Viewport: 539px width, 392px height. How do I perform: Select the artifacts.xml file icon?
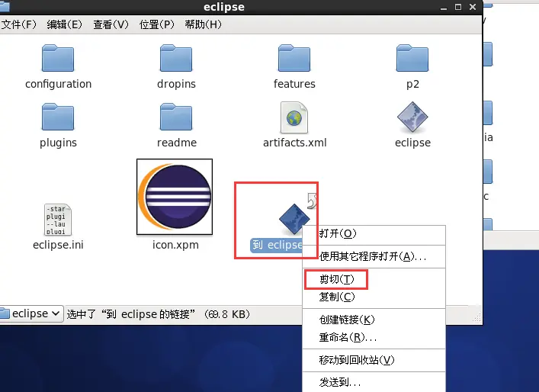coord(294,117)
